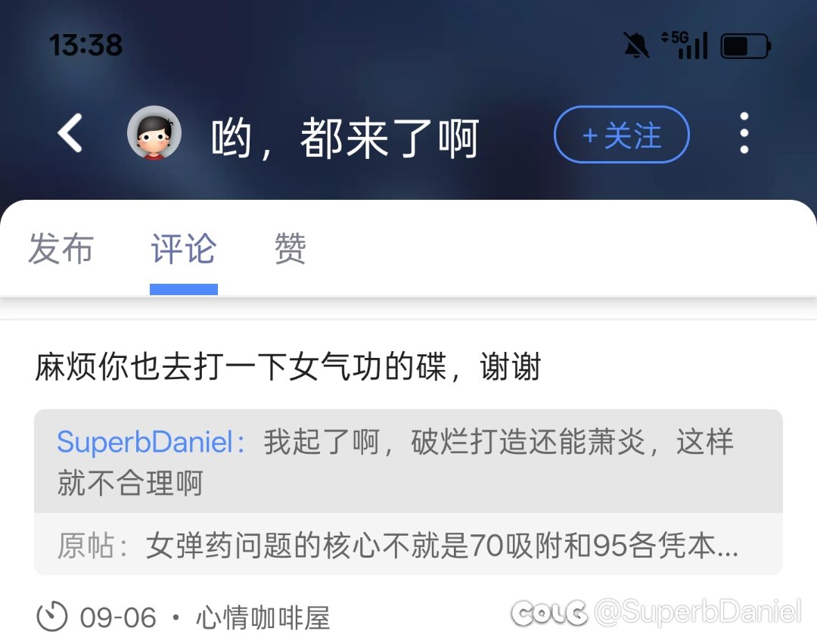Tap the COLG watermark logo
The image size is (817, 644).
point(548,612)
